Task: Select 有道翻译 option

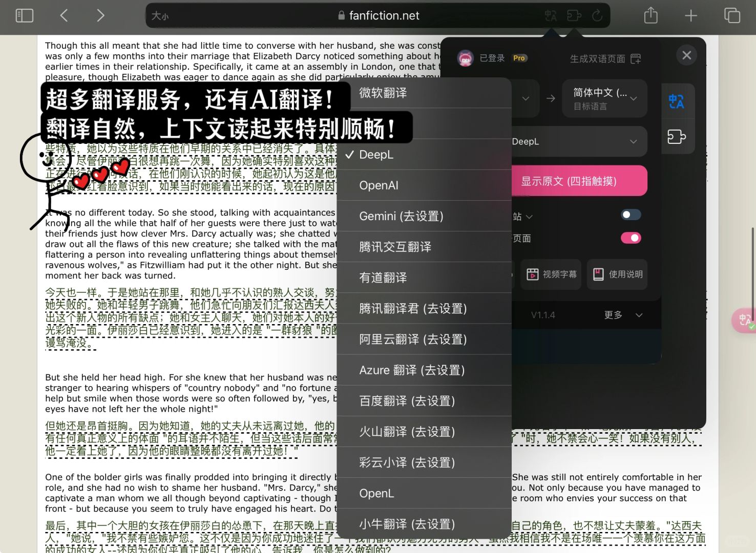Action: 424,278
